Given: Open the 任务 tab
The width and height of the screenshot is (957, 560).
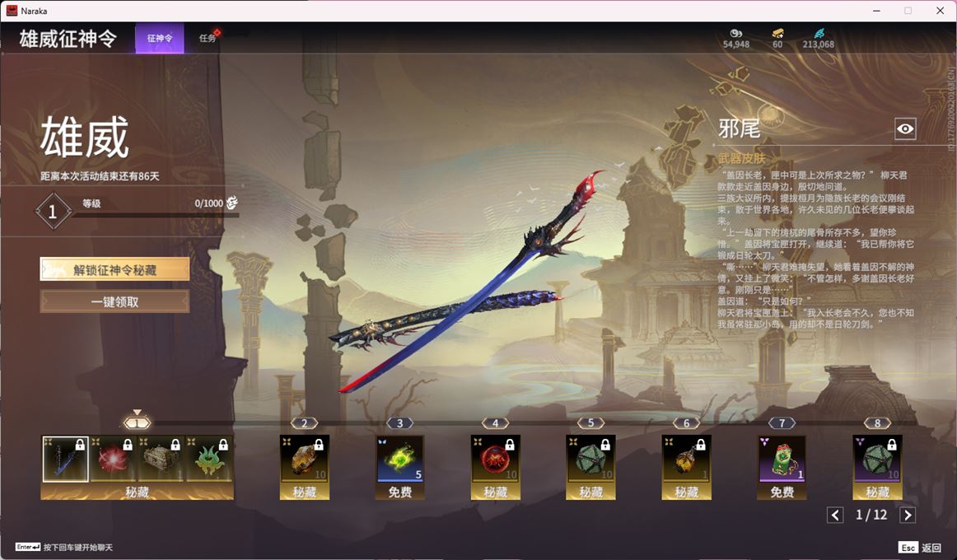Looking at the screenshot, I should click(208, 38).
